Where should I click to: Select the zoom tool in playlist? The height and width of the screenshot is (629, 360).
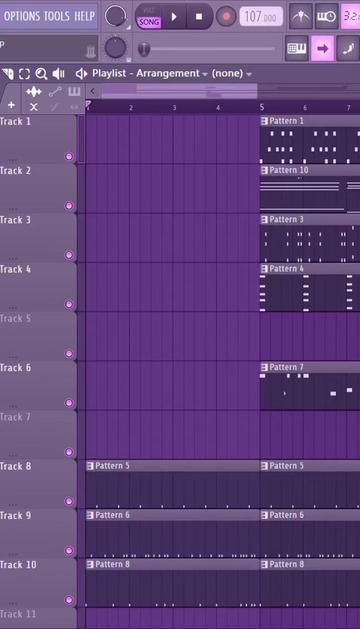(x=41, y=74)
